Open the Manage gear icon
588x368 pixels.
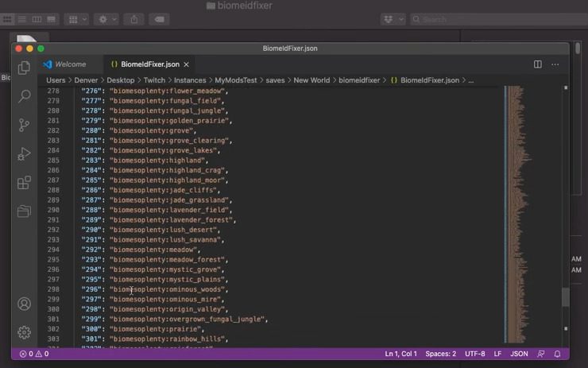[24, 332]
